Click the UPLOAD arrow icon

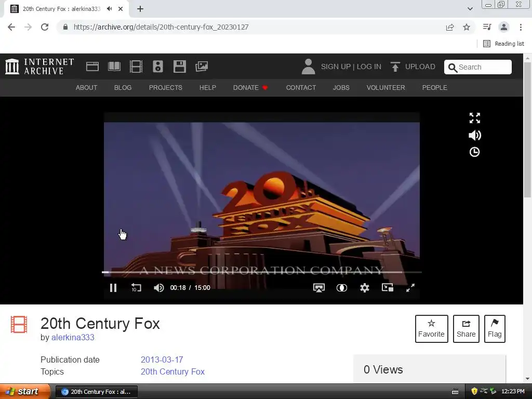[x=395, y=66]
